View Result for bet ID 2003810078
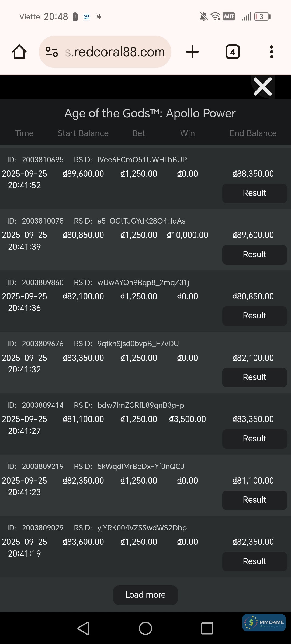The height and width of the screenshot is (644, 291). pyautogui.click(x=254, y=255)
